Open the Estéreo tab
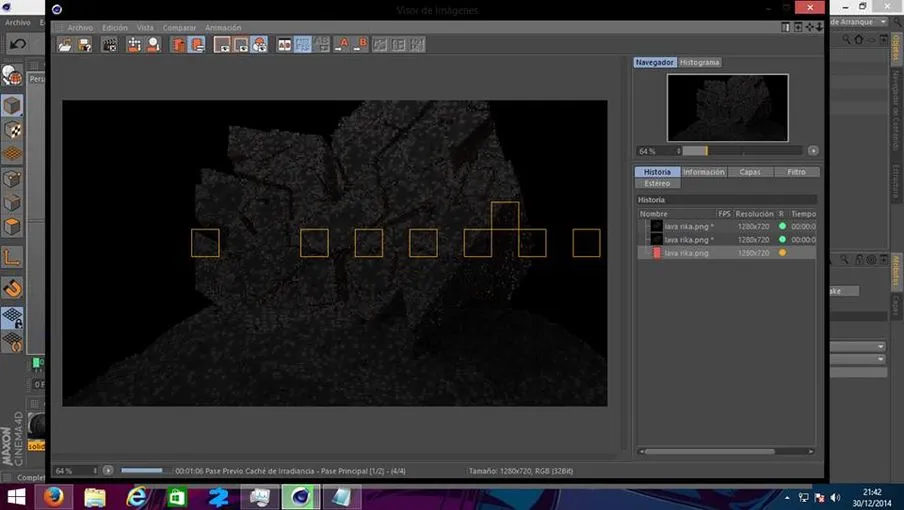 point(657,183)
